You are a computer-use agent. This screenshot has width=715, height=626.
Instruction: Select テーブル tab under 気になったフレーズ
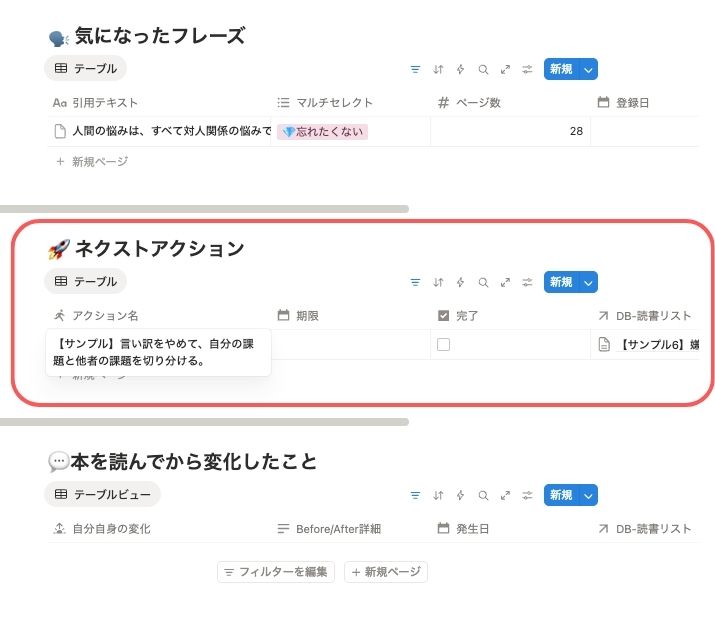[86, 69]
